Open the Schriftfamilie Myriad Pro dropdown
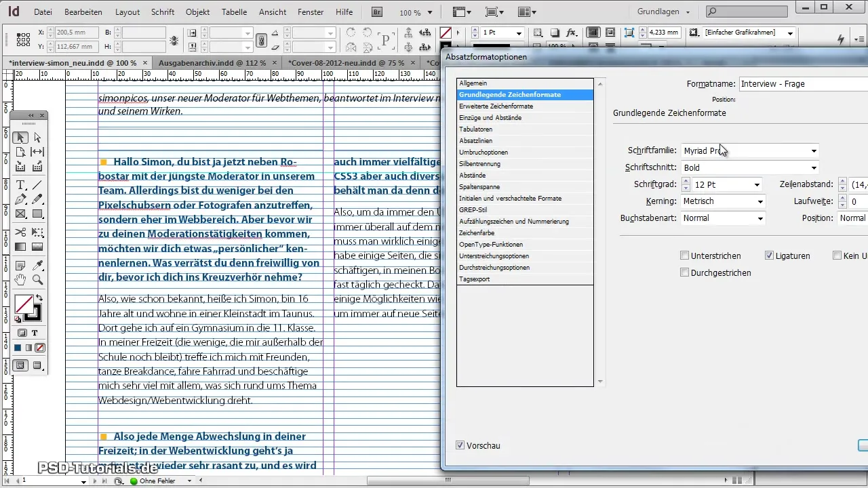The height and width of the screenshot is (488, 868). click(749, 150)
